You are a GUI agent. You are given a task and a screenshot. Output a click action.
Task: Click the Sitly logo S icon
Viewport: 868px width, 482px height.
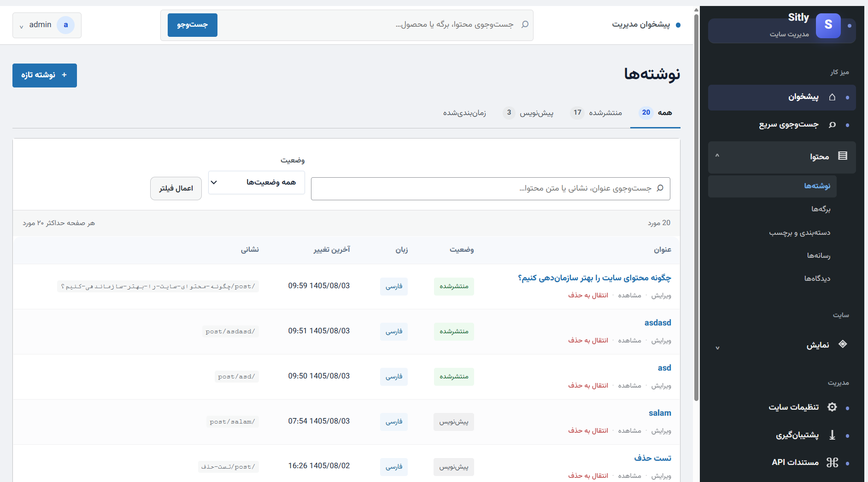pyautogui.click(x=828, y=25)
